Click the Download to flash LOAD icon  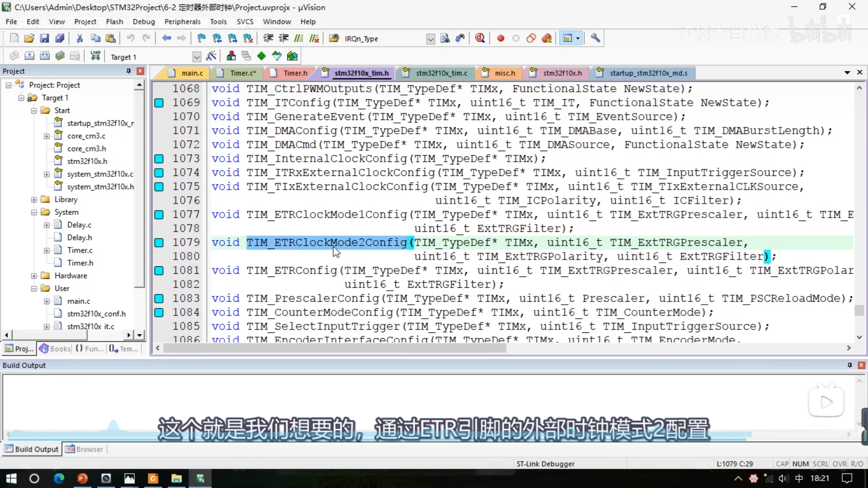click(95, 56)
